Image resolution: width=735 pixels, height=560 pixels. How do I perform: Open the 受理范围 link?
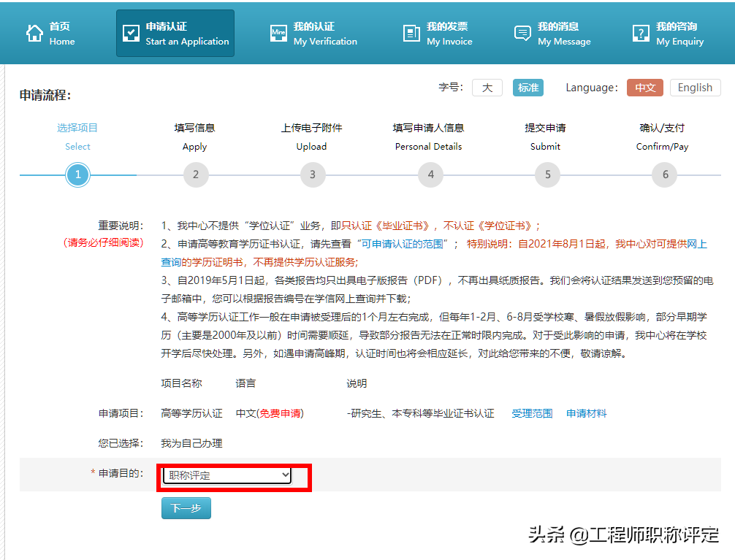tap(531, 413)
